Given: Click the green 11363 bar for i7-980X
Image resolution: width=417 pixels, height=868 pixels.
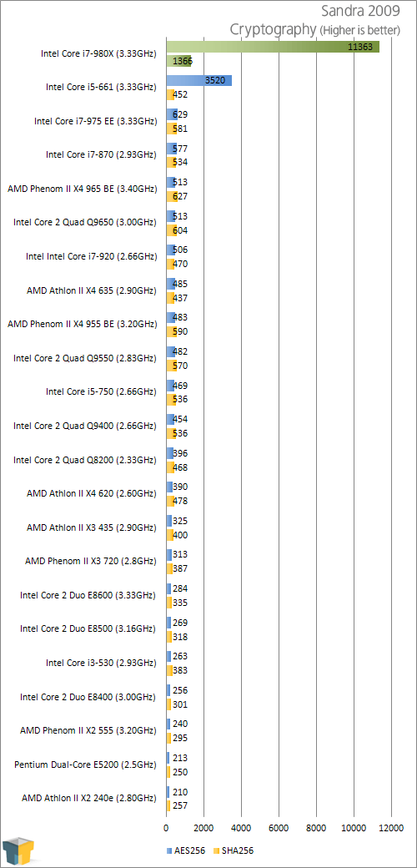Looking at the screenshot, I should tap(273, 47).
